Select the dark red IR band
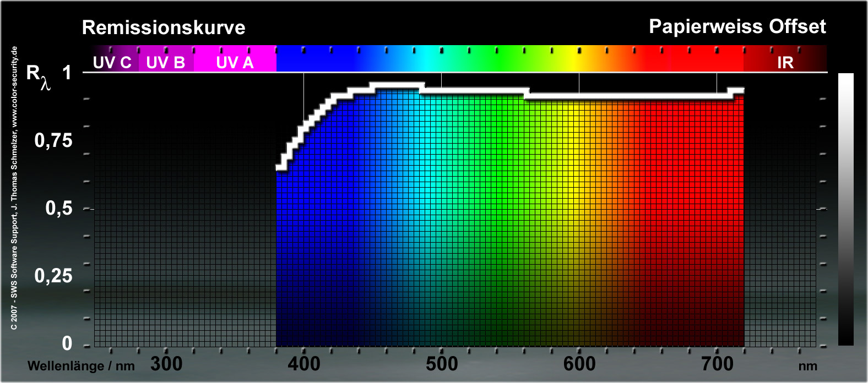 pyautogui.click(x=785, y=62)
